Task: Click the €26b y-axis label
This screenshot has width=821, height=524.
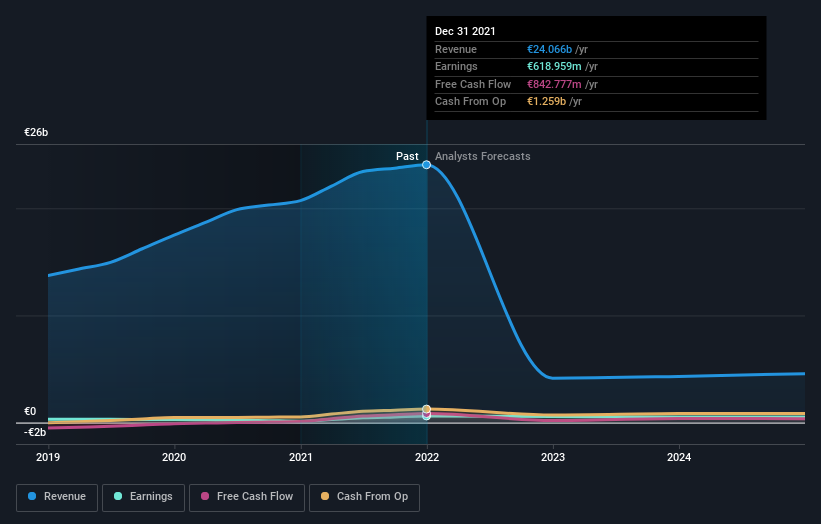Action: tap(36, 132)
